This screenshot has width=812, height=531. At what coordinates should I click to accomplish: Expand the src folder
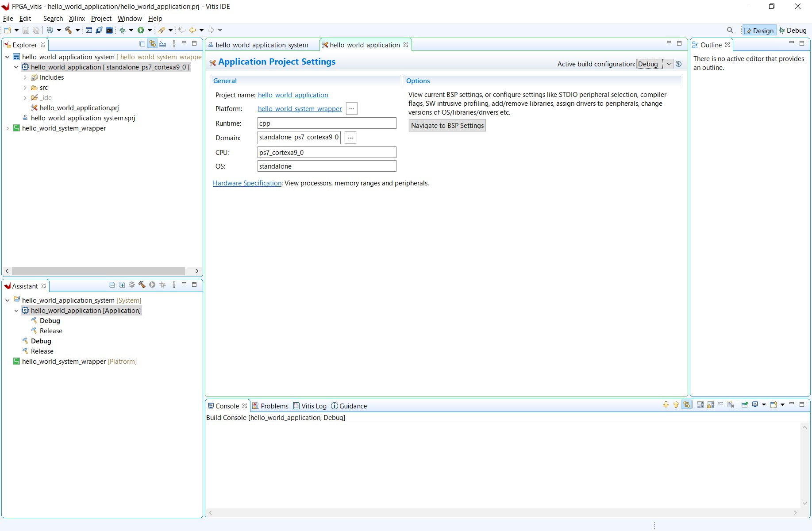tap(25, 88)
